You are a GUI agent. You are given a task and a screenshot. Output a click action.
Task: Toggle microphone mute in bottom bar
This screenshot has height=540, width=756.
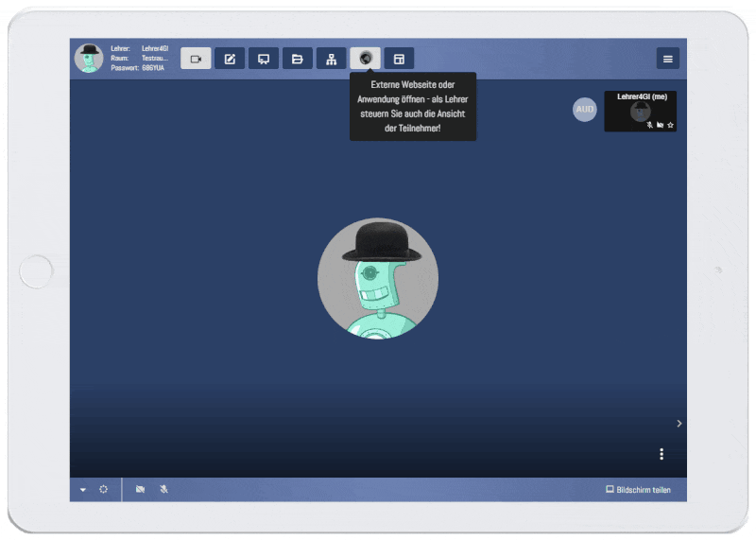[x=163, y=489]
